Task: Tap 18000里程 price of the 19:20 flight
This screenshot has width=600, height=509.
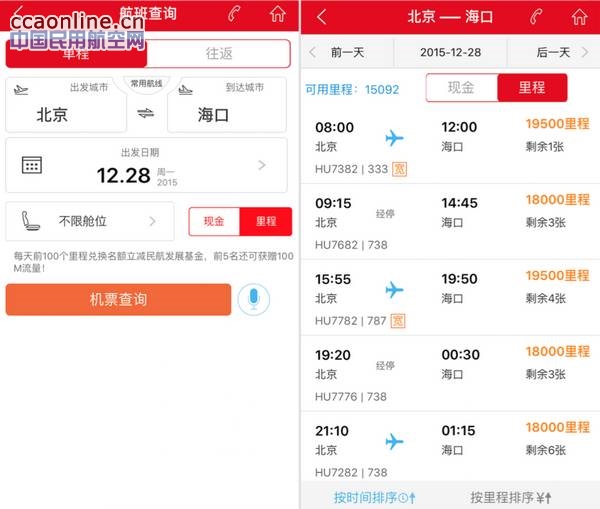Action: point(558,351)
